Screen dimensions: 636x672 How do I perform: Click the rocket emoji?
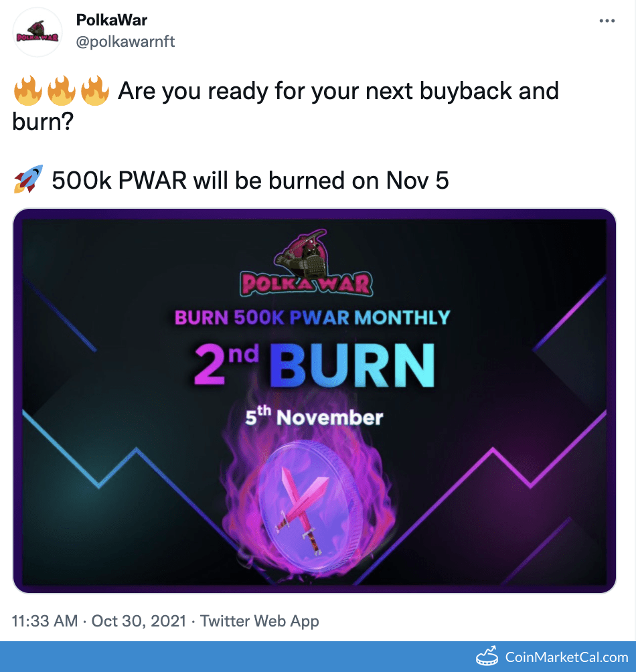pos(27,179)
